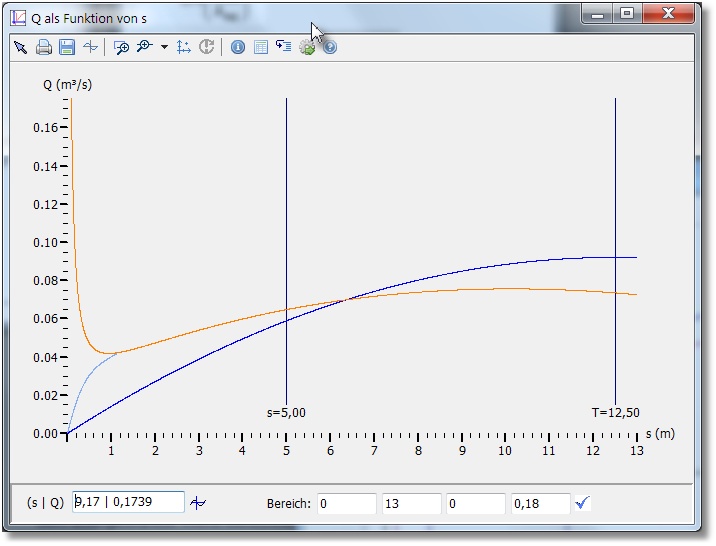The image size is (716, 546).
Task: Open settings gear icon in toolbar
Action: [x=307, y=47]
